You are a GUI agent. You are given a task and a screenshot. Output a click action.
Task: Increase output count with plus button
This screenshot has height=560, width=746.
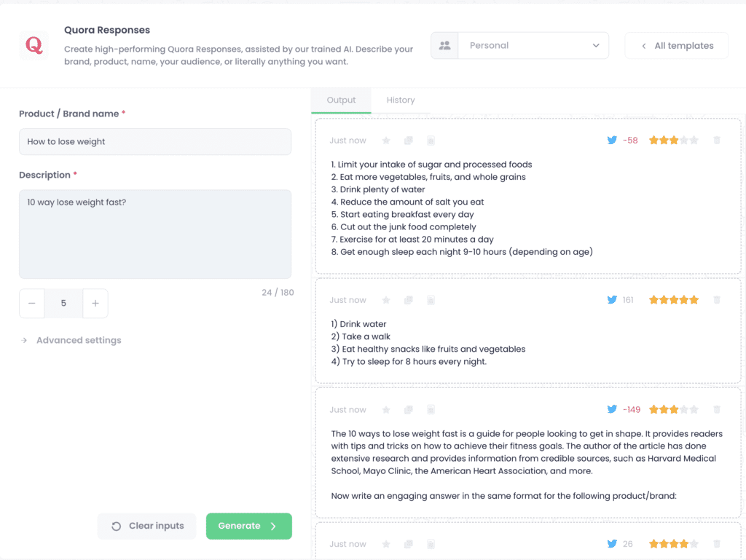(x=95, y=303)
